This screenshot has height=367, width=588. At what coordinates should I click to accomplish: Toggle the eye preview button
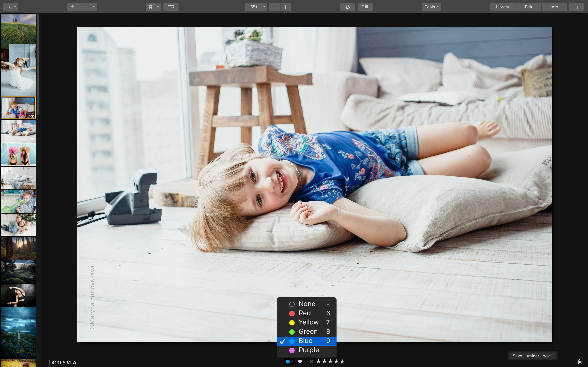pos(347,7)
